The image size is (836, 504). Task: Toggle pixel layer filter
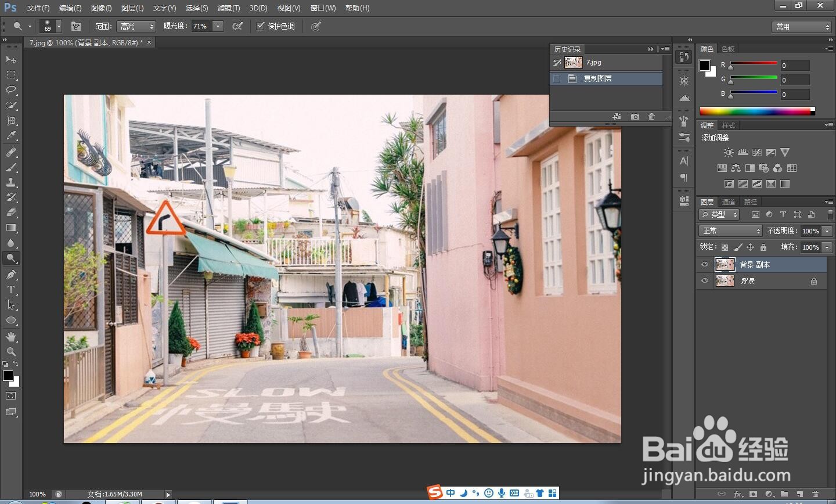tap(755, 214)
